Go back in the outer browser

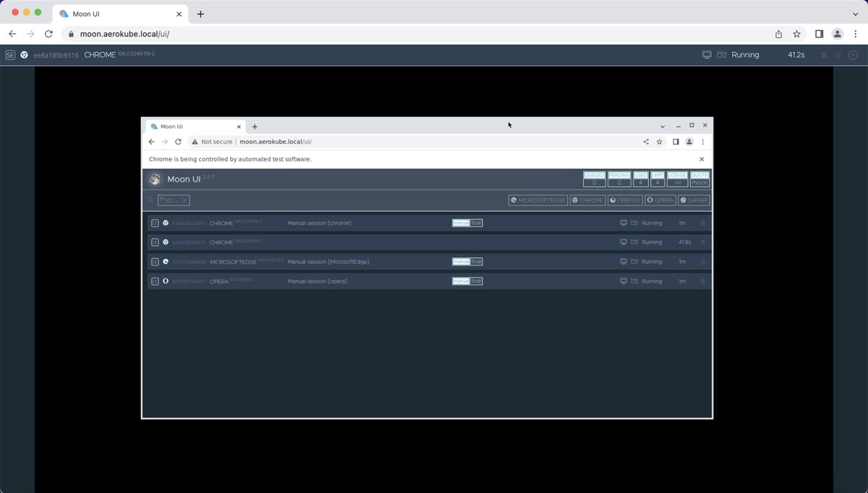click(x=12, y=34)
